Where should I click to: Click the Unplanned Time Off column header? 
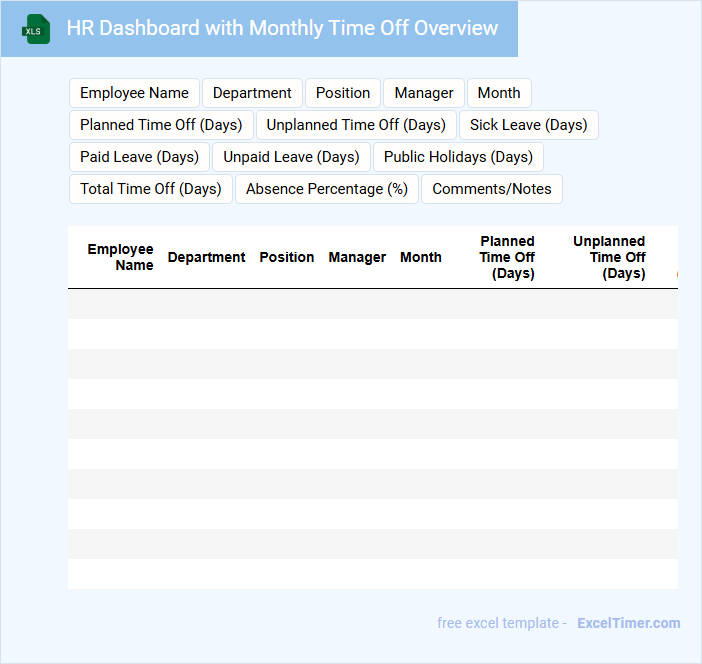(x=609, y=257)
